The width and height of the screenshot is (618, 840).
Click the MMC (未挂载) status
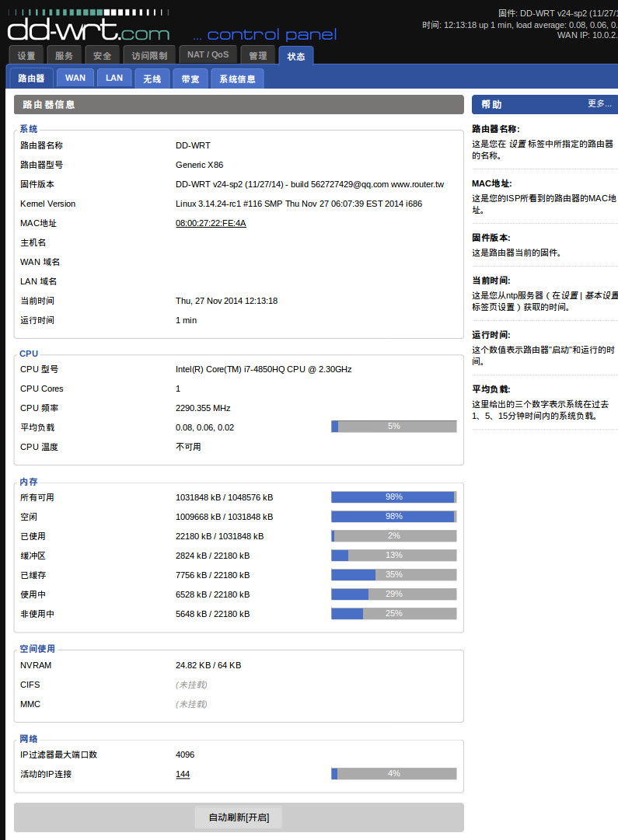191,704
